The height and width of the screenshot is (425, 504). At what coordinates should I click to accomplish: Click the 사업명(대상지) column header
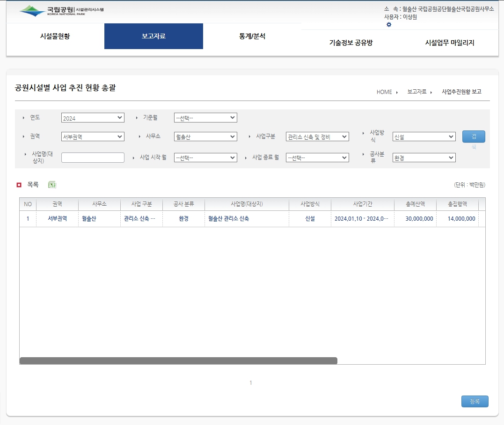coord(247,204)
